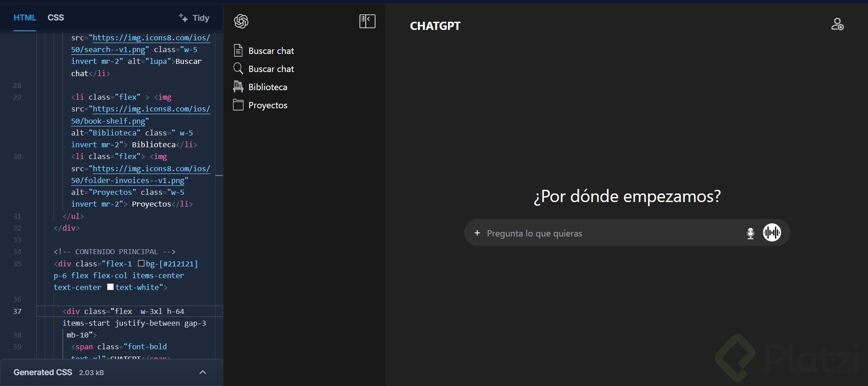The height and width of the screenshot is (386, 868).
Task: Click the closing </div> tag on line 32
Action: [x=67, y=228]
